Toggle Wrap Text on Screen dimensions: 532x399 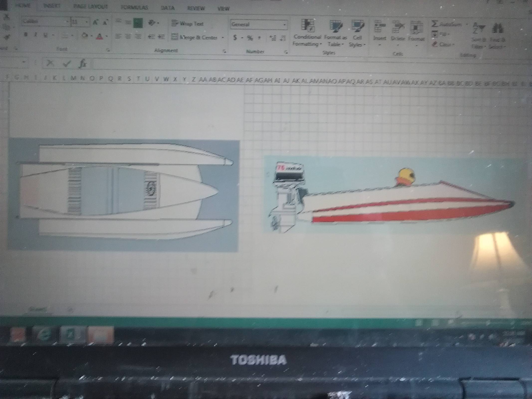[x=188, y=24]
